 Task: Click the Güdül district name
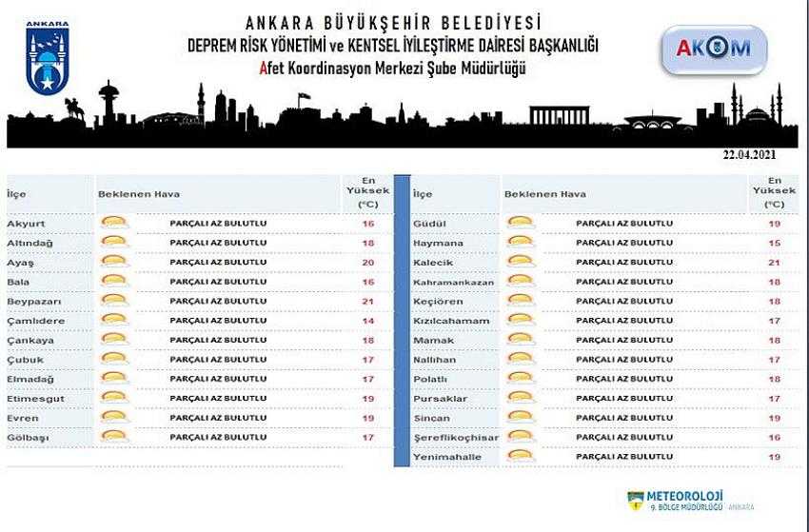point(429,224)
